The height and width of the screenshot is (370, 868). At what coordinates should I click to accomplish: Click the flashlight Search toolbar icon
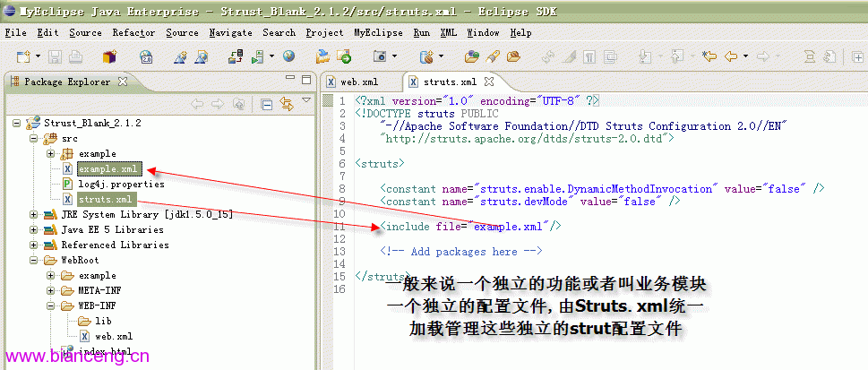(493, 56)
